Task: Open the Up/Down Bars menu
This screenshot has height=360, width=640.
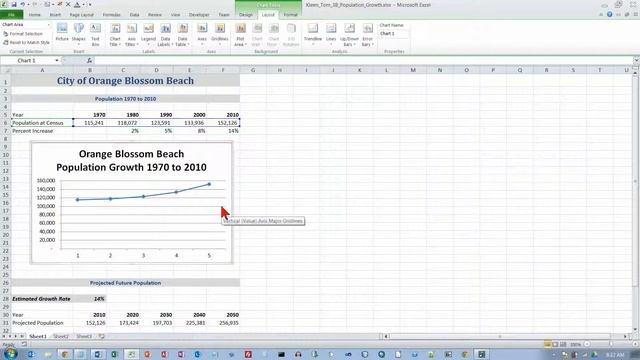Action: (349, 34)
